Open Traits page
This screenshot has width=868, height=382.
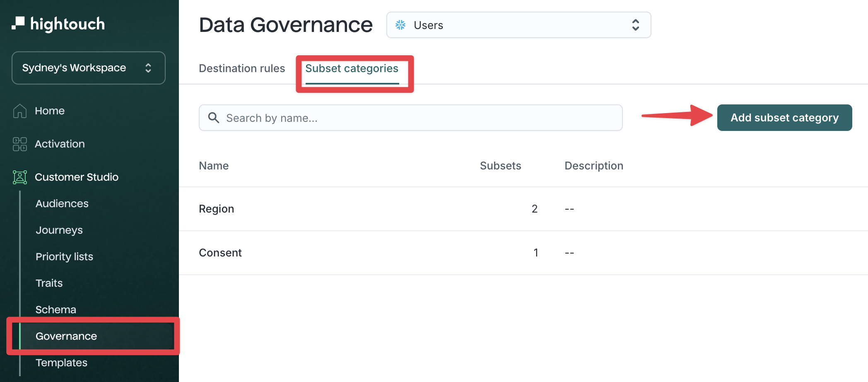click(x=49, y=283)
